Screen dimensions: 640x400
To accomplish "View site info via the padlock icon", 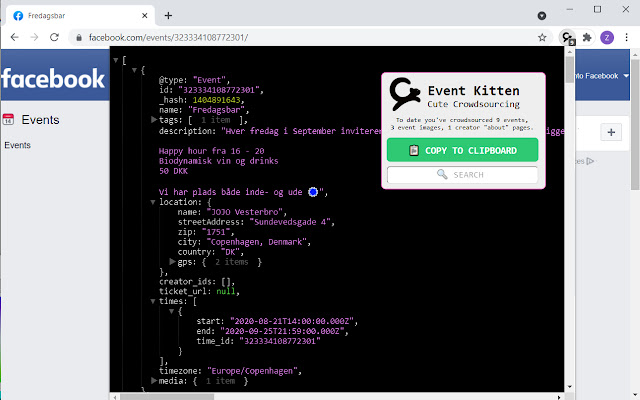I will (x=79, y=38).
